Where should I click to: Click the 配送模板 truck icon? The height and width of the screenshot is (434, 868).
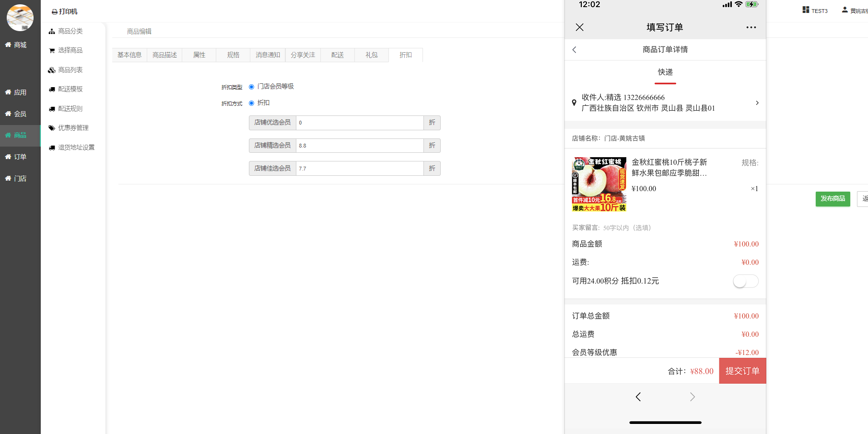coord(52,90)
